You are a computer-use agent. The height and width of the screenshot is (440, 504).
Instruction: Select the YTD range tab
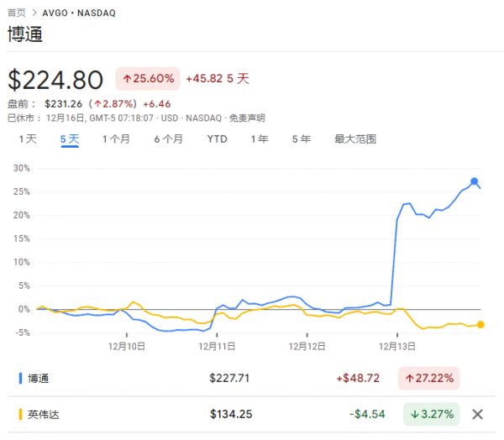pyautogui.click(x=217, y=139)
